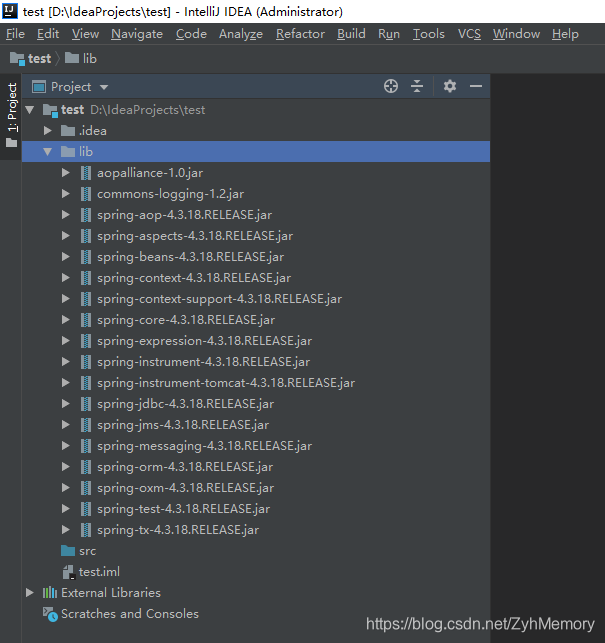Click the jar icon of spring-tx-4.3.18.RELEASE.jar
The image size is (605, 643).
[86, 530]
